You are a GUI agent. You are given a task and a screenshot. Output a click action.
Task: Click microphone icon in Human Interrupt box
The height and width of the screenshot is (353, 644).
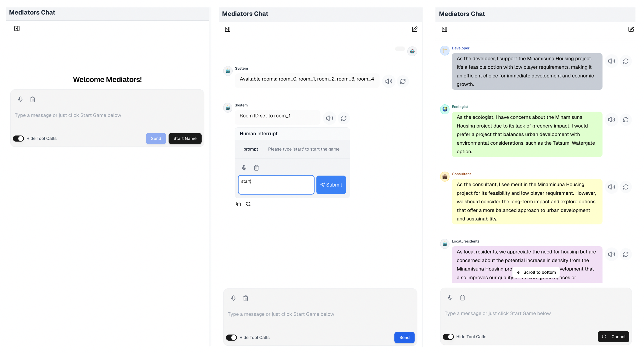coord(244,167)
